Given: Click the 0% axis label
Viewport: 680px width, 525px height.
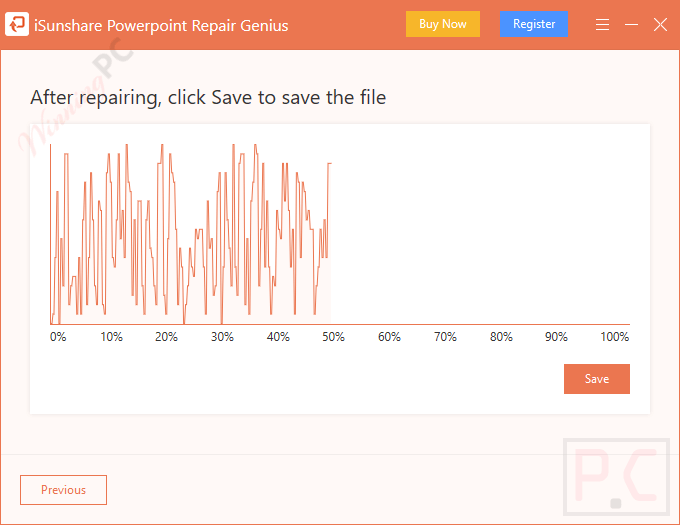Looking at the screenshot, I should coord(58,337).
